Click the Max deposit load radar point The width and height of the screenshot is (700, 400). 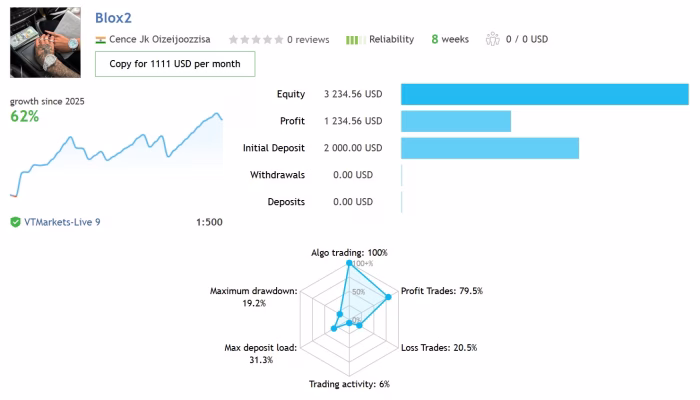[334, 329]
